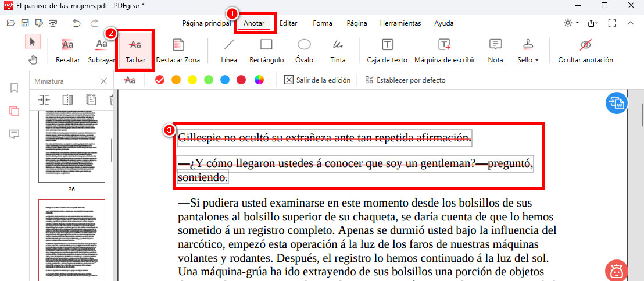Select the green color swatch

pyautogui.click(x=209, y=80)
